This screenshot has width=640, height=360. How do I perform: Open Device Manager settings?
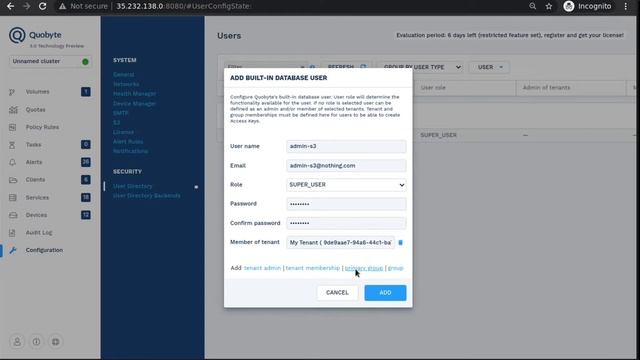[134, 104]
